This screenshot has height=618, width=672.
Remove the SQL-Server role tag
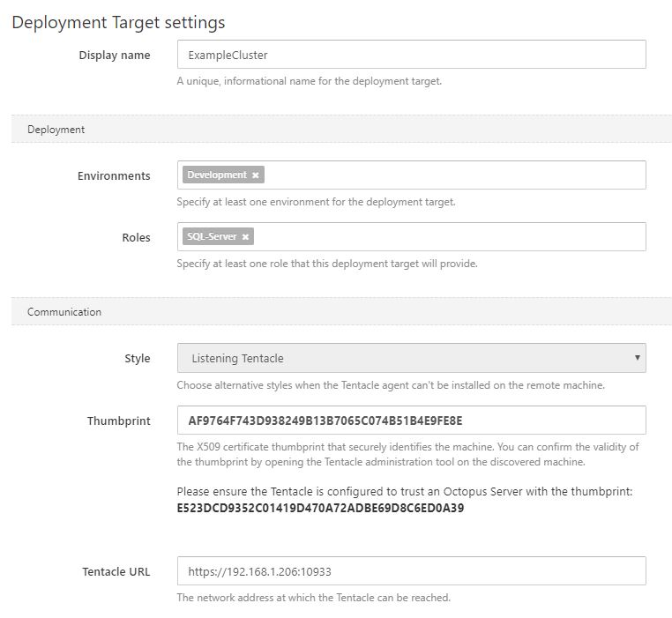click(246, 237)
